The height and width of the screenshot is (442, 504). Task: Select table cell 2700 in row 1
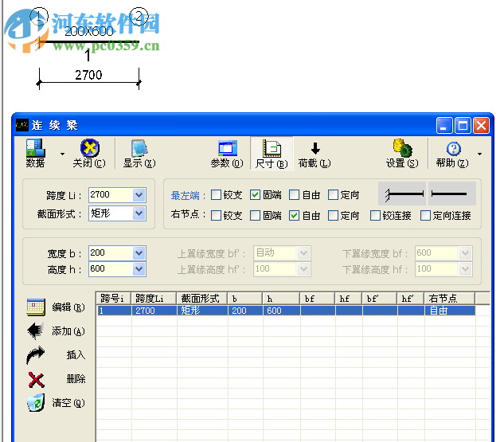154,311
